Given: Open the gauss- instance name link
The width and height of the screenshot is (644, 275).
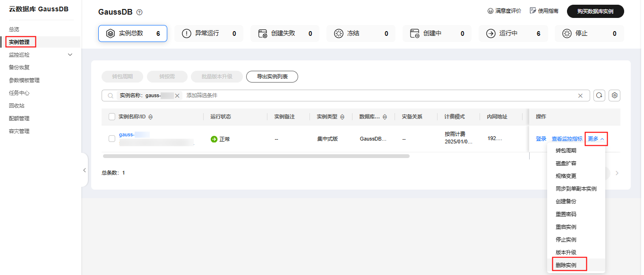Looking at the screenshot, I should [134, 134].
